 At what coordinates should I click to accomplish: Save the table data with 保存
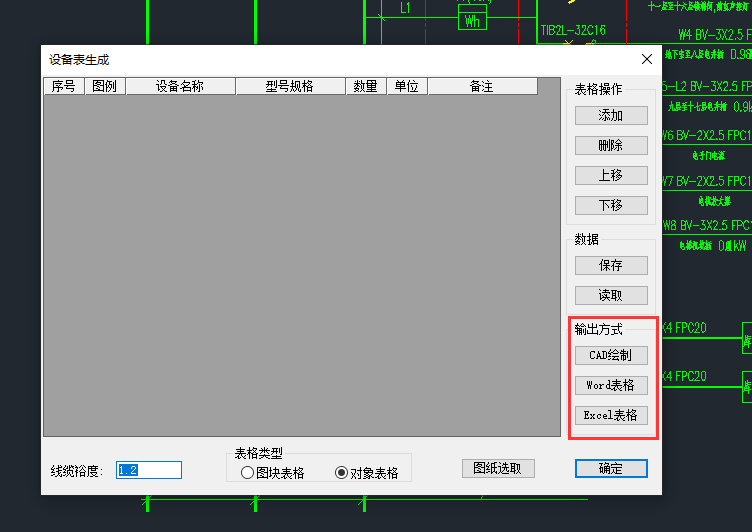tap(610, 265)
